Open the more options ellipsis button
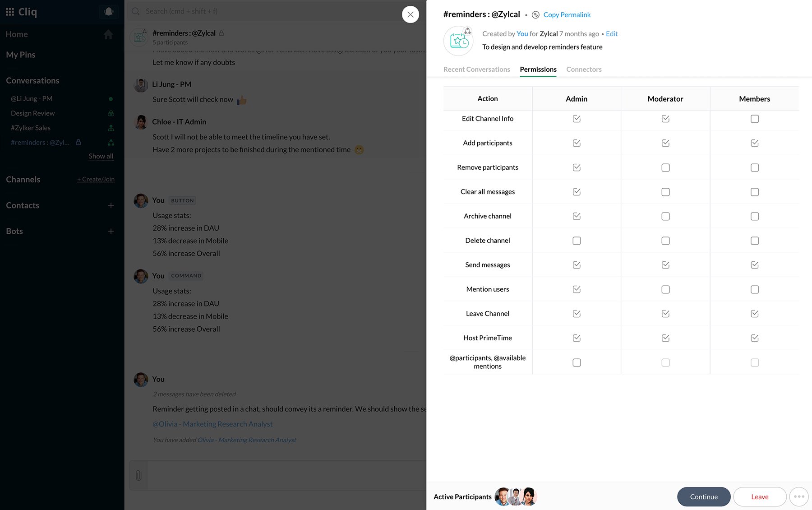 (x=799, y=496)
